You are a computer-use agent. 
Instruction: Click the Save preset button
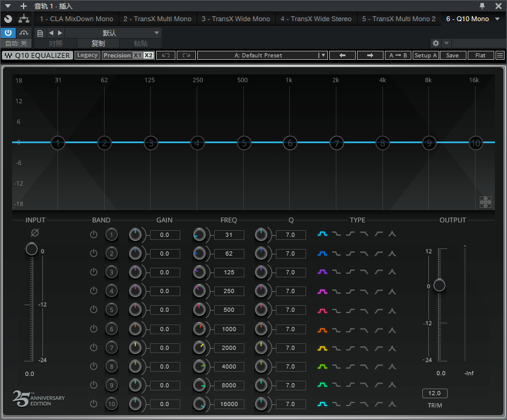pos(453,55)
